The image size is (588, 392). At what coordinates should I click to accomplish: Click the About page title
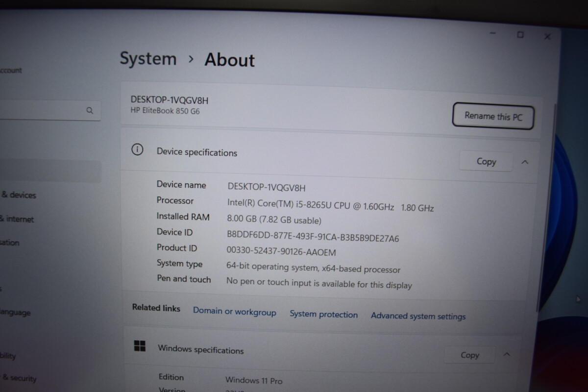point(229,60)
